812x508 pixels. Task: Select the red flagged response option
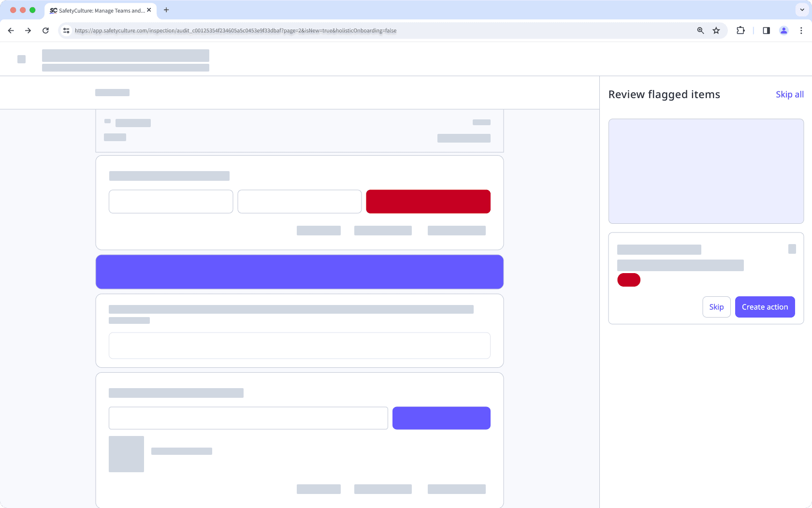click(x=428, y=202)
